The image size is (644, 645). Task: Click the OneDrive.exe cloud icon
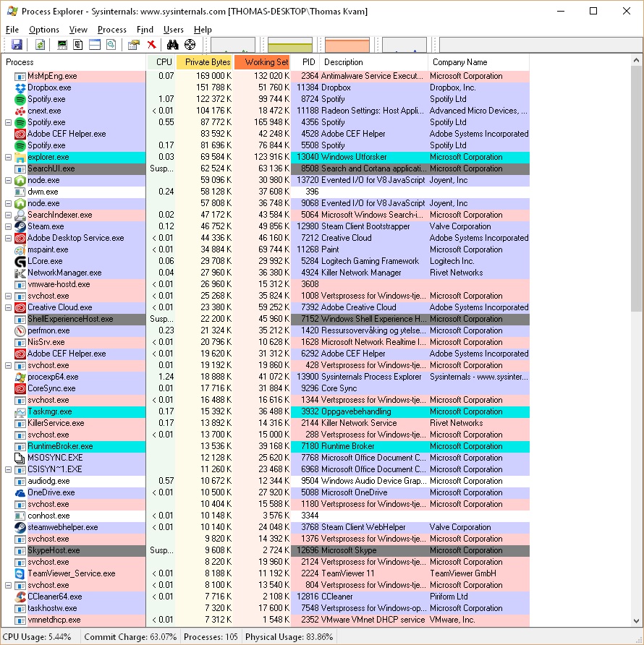20,492
